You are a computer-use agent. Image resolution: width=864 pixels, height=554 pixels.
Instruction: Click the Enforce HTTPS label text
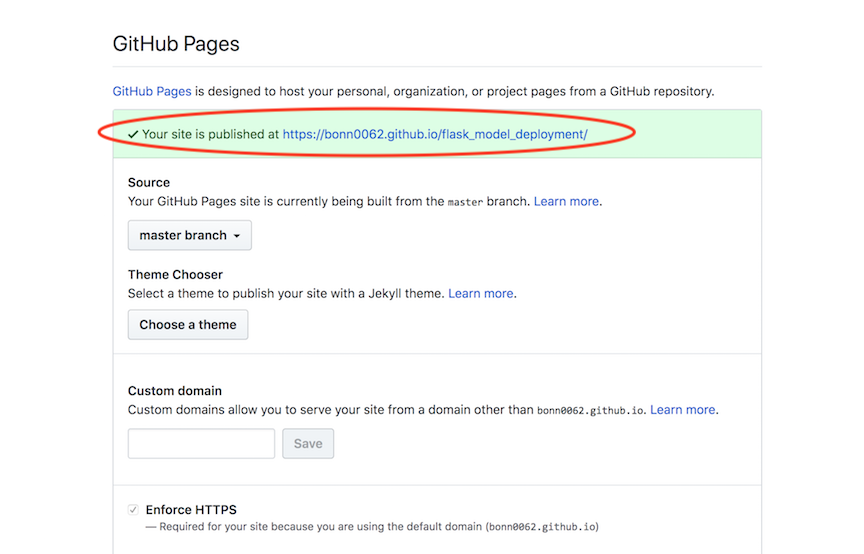click(x=191, y=510)
